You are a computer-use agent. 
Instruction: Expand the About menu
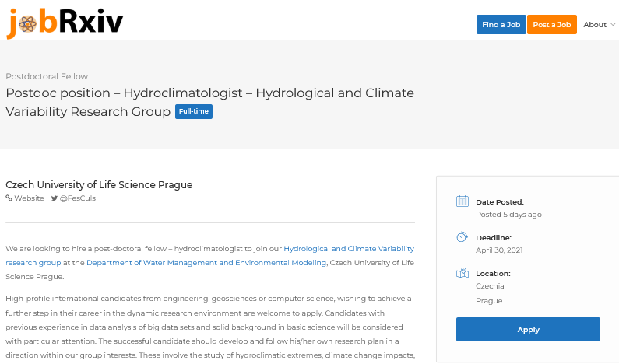[x=599, y=24]
